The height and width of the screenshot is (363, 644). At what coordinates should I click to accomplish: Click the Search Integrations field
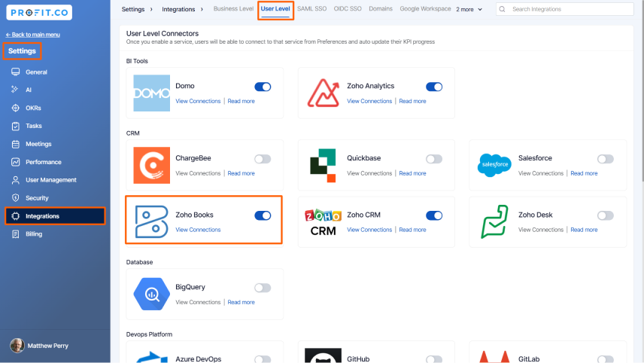point(565,9)
